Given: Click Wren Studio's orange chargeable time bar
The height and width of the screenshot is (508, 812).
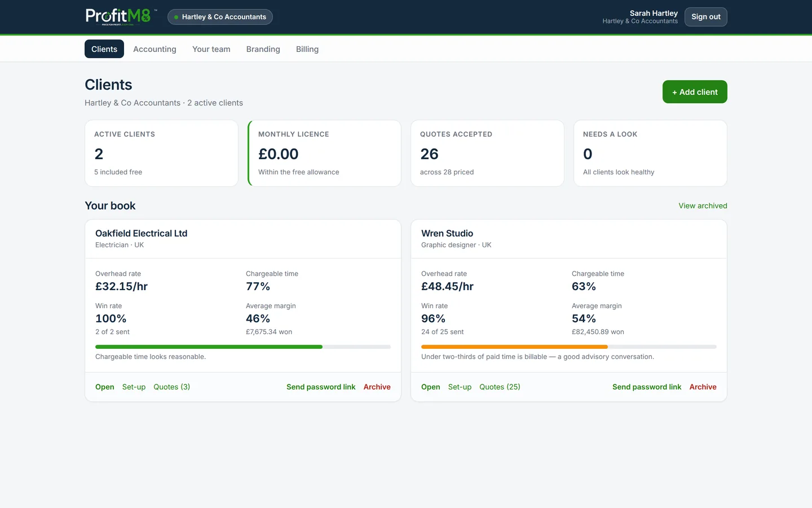Looking at the screenshot, I should pyautogui.click(x=514, y=347).
